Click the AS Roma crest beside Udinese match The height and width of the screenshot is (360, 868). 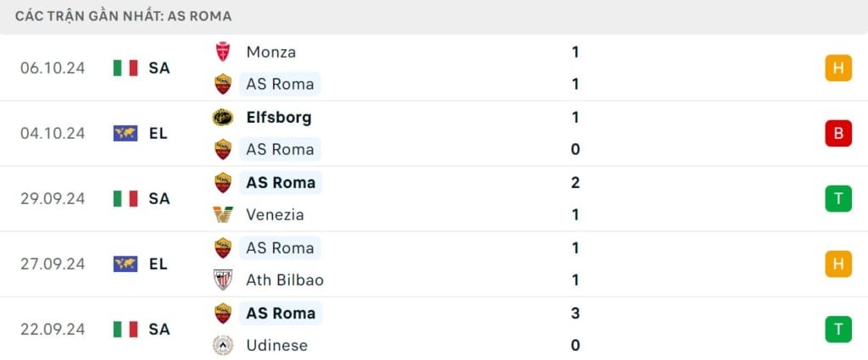point(223,313)
